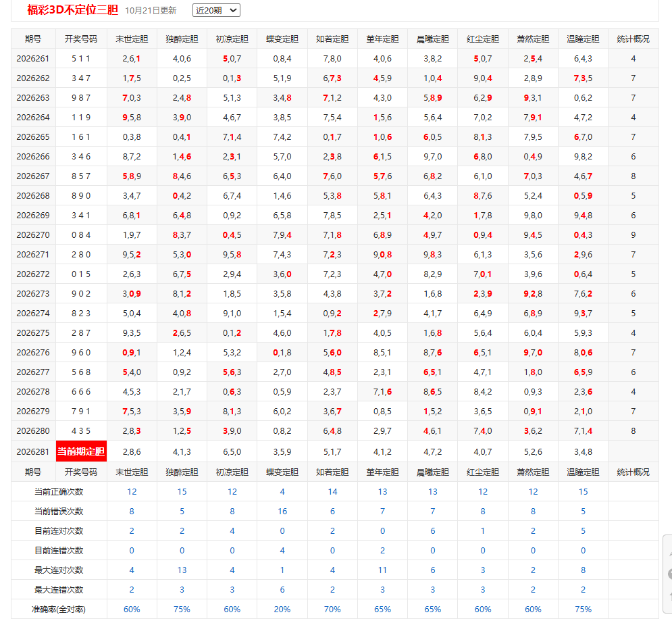Click the 福彩3D不定位三胆 page title

pos(72,9)
